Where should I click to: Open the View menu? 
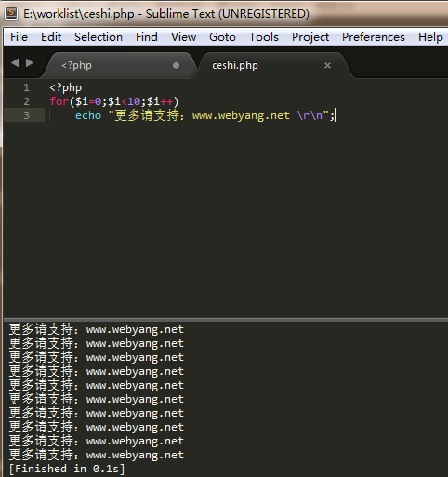(x=183, y=37)
